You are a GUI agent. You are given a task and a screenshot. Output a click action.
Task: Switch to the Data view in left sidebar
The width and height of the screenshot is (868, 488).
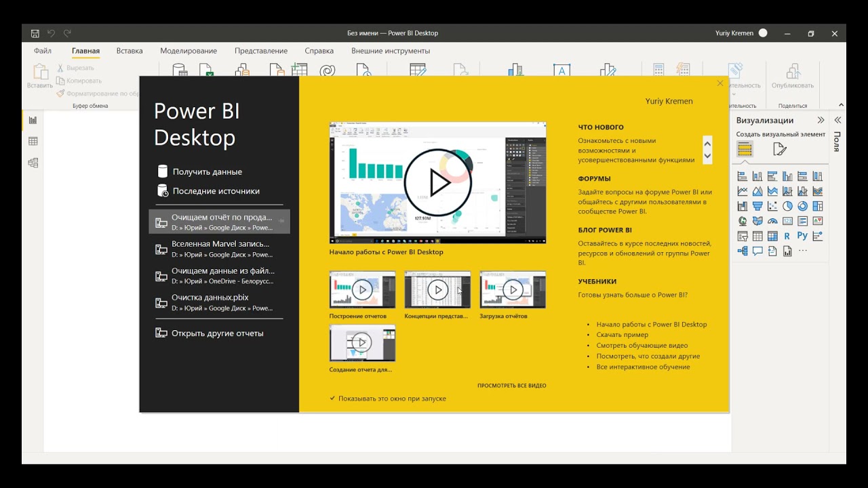pyautogui.click(x=33, y=141)
